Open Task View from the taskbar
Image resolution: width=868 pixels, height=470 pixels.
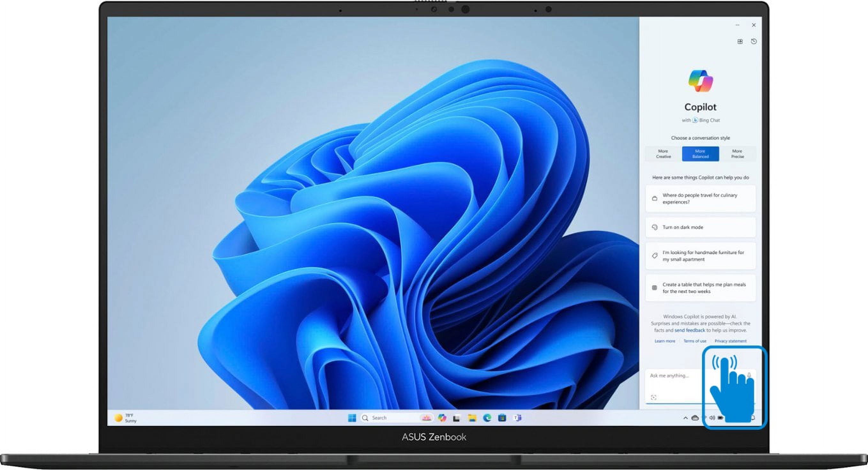click(x=457, y=418)
